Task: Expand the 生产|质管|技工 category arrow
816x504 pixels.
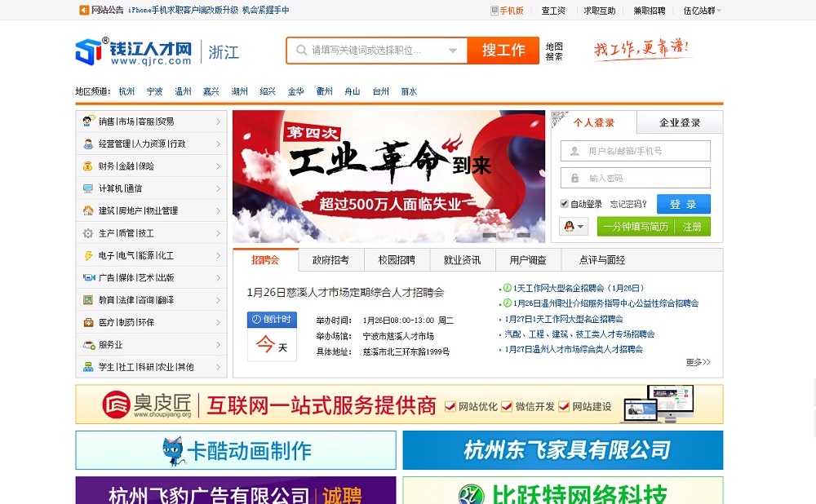Action: click(x=218, y=233)
